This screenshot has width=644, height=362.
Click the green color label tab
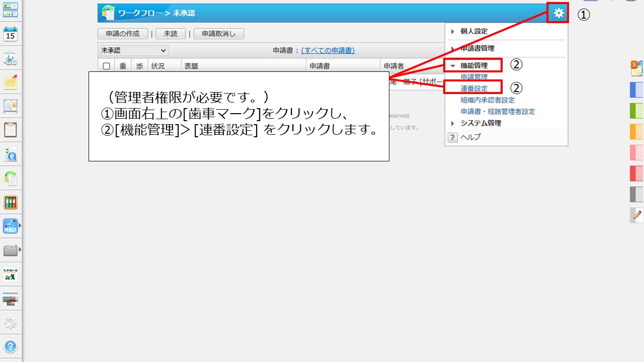coord(636,110)
